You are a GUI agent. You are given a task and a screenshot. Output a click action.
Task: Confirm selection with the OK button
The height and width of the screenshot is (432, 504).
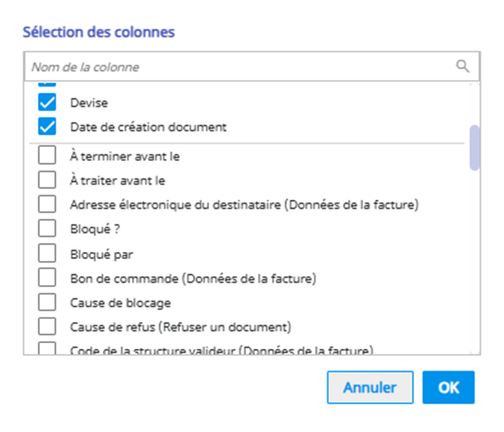tap(448, 388)
